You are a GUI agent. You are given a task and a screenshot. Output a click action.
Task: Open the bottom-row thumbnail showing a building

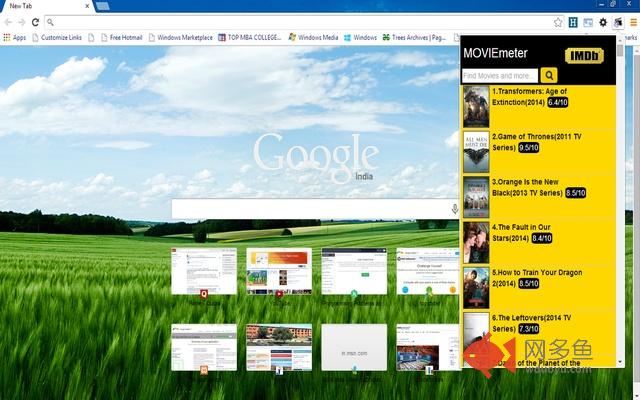[279, 347]
